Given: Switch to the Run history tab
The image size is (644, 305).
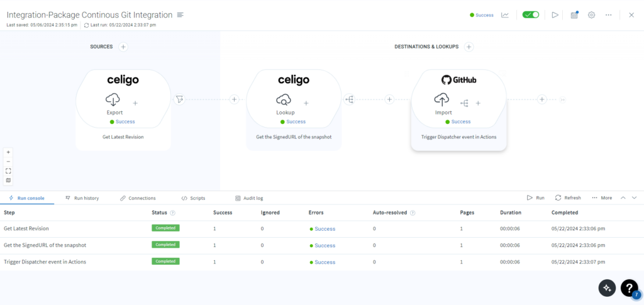Looking at the screenshot, I should [82, 198].
